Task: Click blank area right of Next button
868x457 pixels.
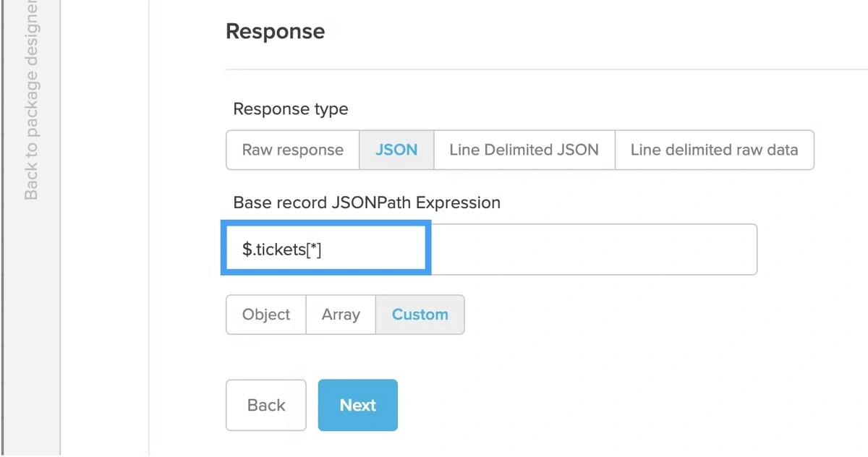Action: pos(615,405)
